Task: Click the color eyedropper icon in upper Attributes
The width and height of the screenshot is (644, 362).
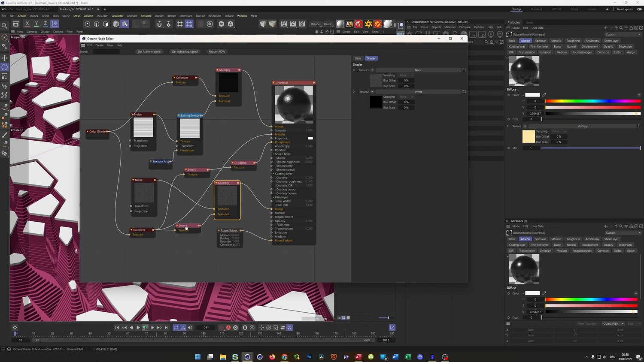Action: pyautogui.click(x=544, y=95)
